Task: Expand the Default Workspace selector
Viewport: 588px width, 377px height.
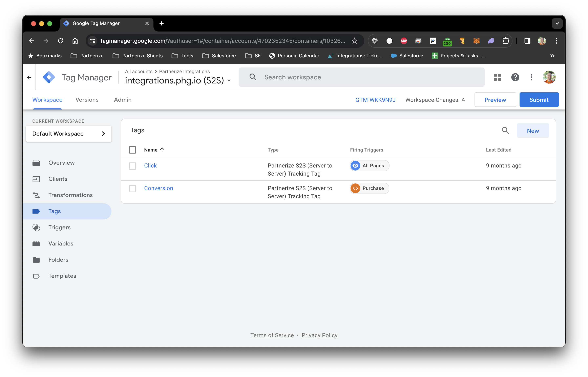Action: coord(69,134)
